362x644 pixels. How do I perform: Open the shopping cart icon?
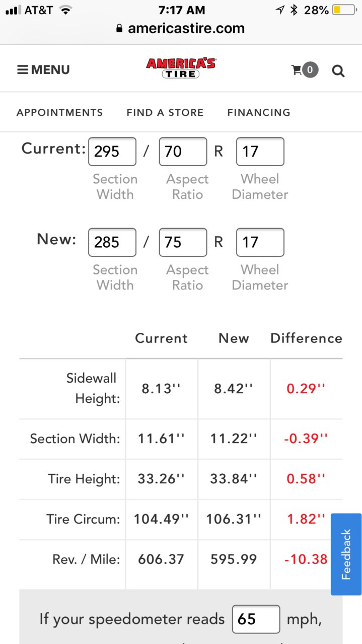tap(305, 70)
